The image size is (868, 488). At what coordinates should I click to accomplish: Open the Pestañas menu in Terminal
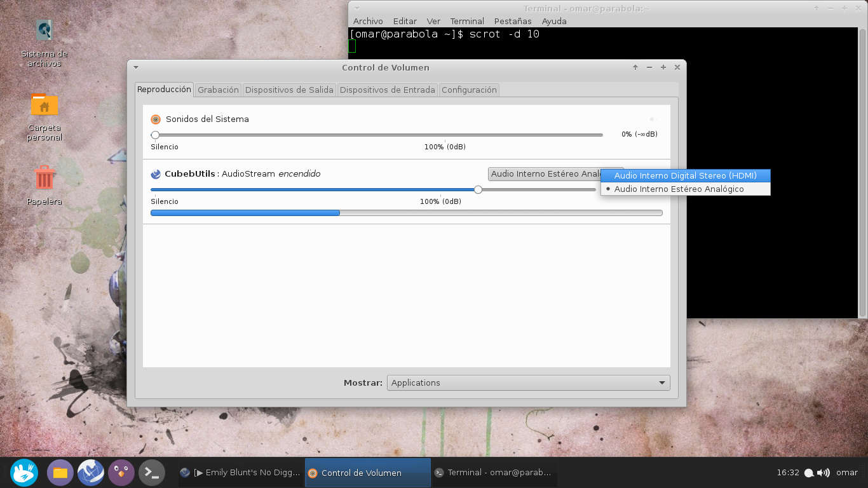pyautogui.click(x=513, y=21)
